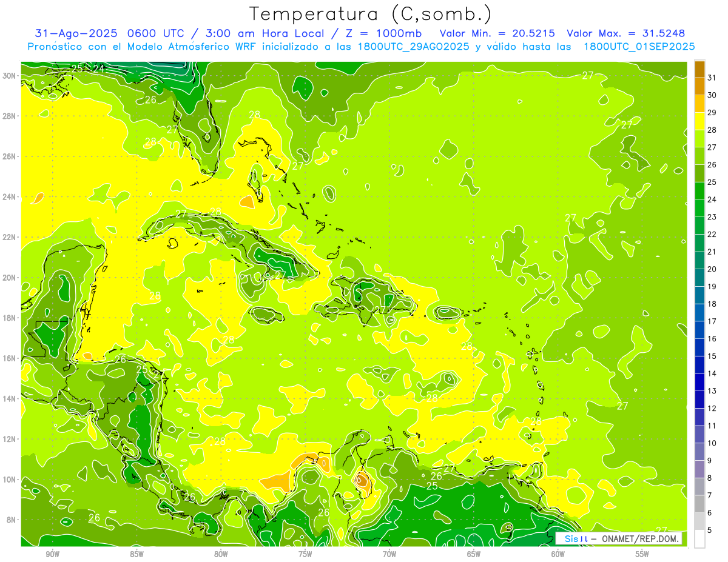
Task: Click the '10N' latitude axis label
Action: [x=10, y=480]
